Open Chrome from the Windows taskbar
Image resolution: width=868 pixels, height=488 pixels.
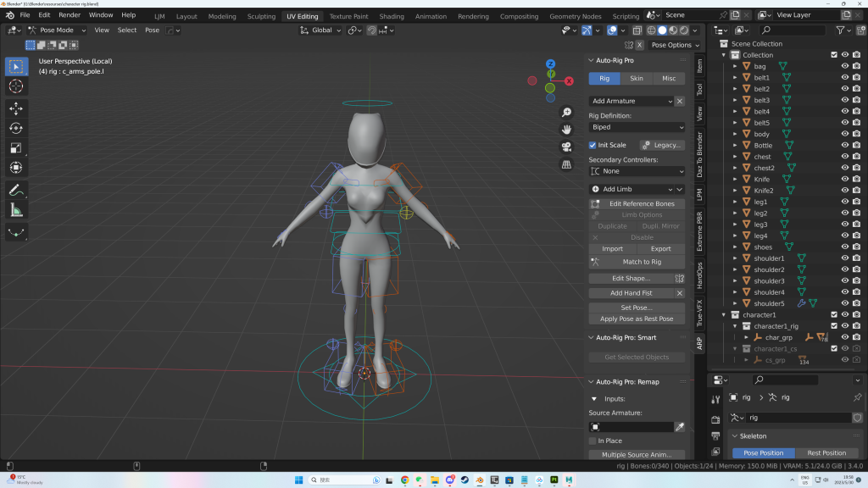404,480
